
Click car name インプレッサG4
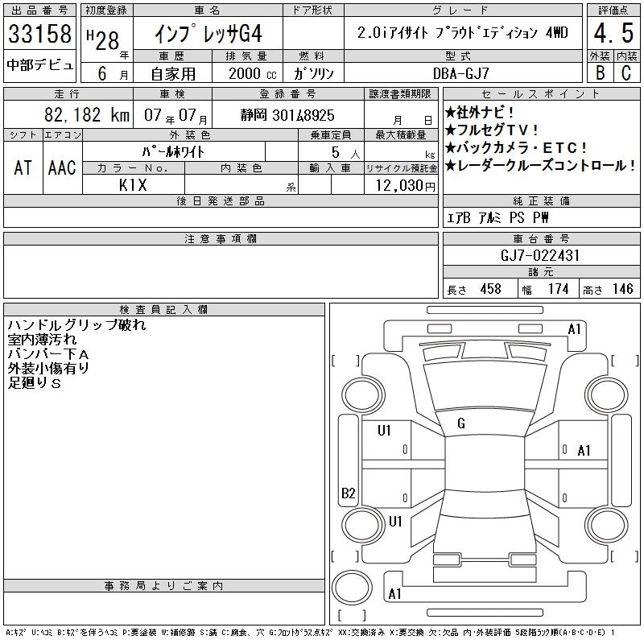pos(208,33)
